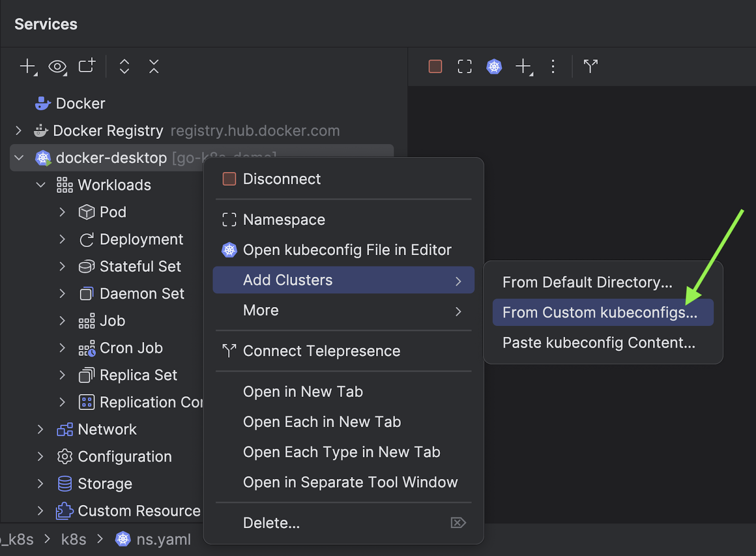This screenshot has width=756, height=556.
Task: Click the Expand All arrows icon
Action: [x=124, y=66]
